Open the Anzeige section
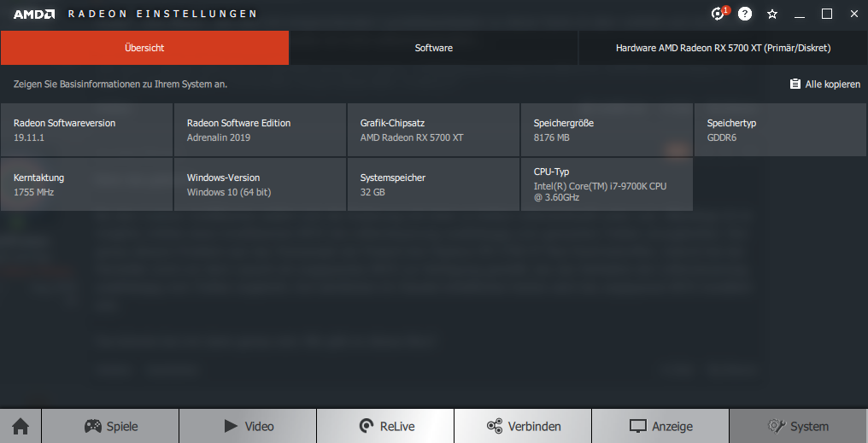Screen dimensions: 868x443 coord(660,427)
